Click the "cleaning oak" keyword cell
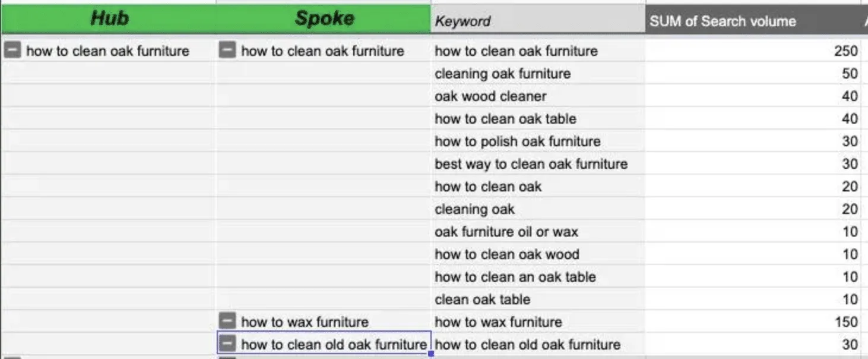The image size is (868, 359). [x=538, y=209]
